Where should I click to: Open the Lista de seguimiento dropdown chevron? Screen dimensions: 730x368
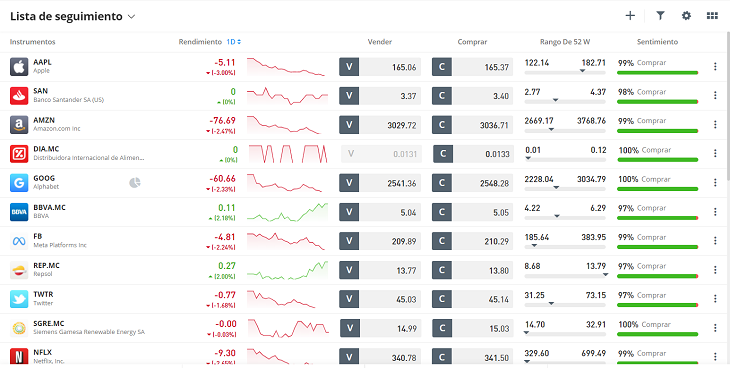click(131, 16)
